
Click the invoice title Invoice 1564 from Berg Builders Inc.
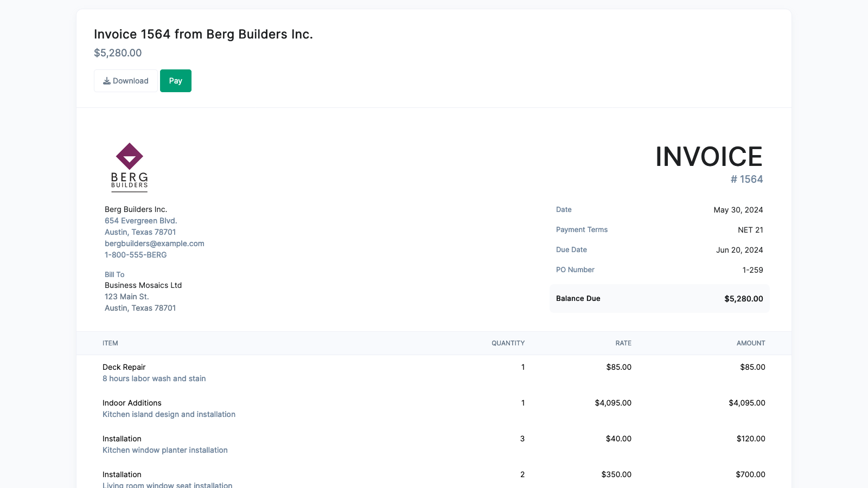click(203, 34)
